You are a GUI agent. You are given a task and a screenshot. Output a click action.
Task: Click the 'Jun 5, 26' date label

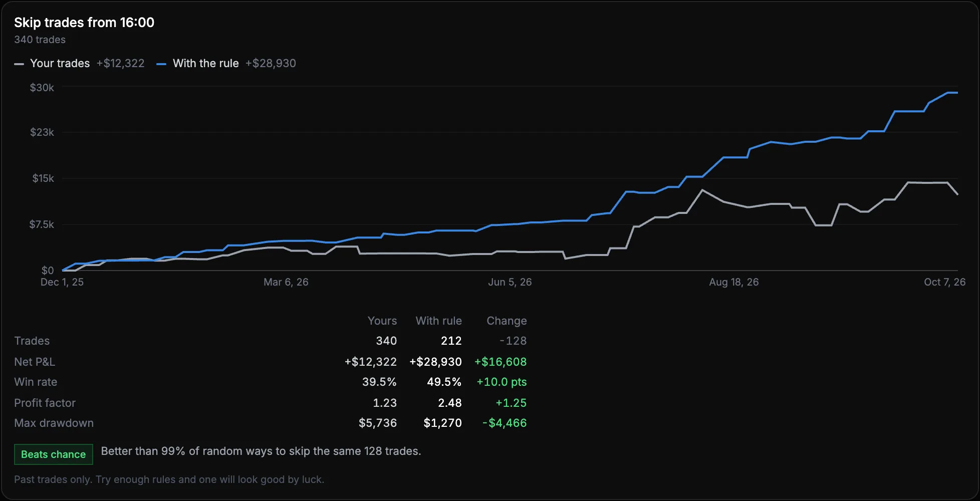(510, 282)
